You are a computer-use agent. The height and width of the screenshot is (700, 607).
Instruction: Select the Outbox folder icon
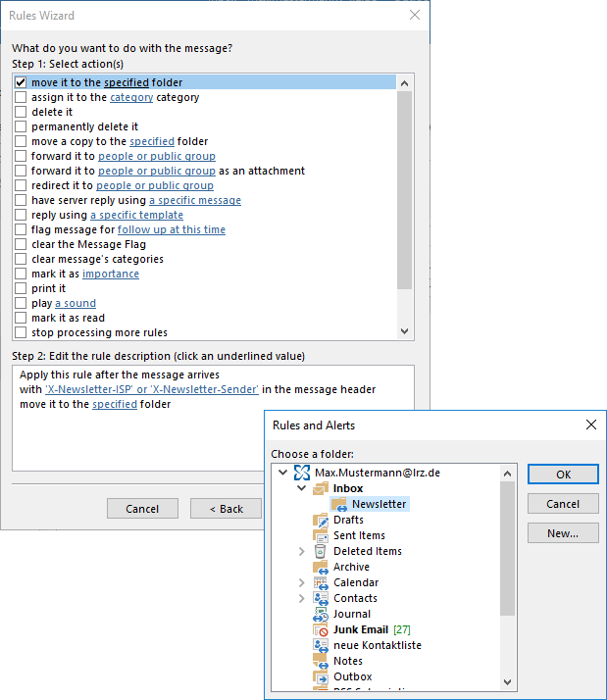pyautogui.click(x=321, y=676)
